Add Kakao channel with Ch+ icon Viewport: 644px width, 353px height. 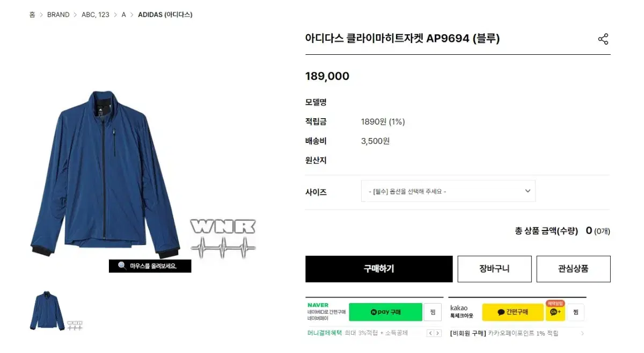coord(555,312)
